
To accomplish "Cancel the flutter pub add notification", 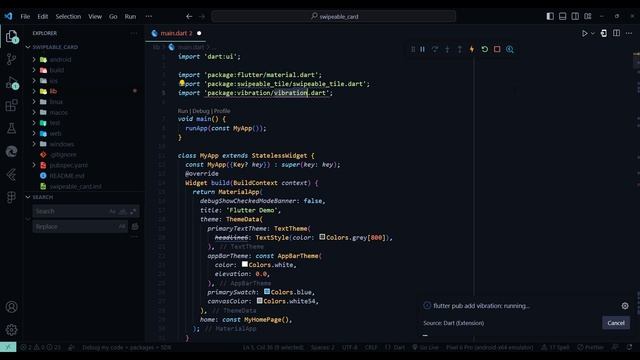I will 616,323.
